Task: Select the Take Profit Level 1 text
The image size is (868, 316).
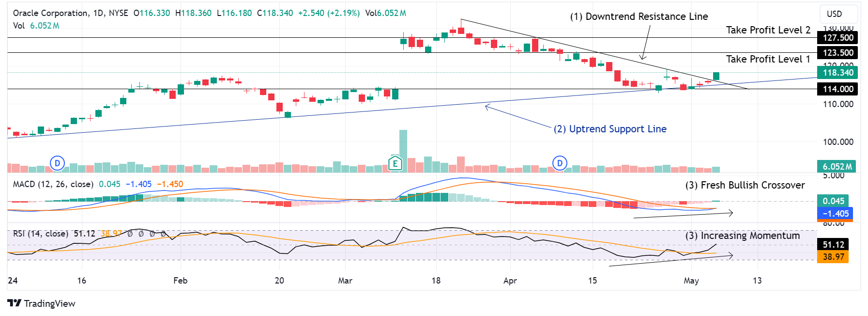Action: [768, 59]
